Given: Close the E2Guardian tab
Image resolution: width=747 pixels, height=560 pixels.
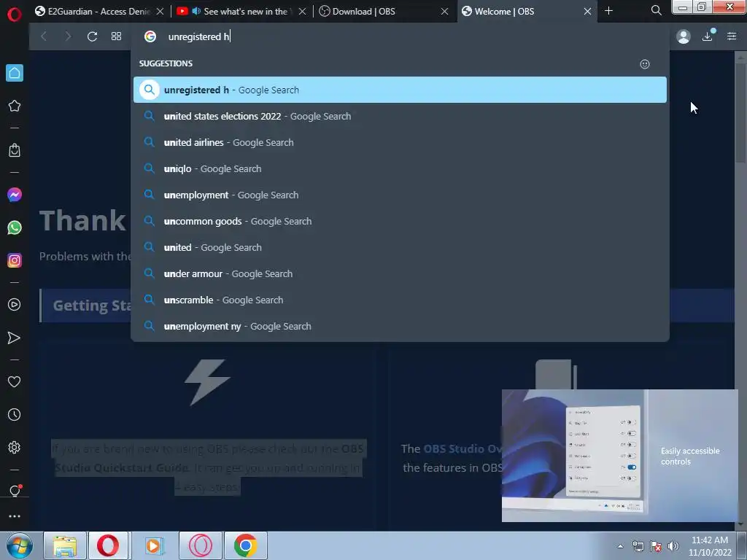Looking at the screenshot, I should pyautogui.click(x=160, y=12).
